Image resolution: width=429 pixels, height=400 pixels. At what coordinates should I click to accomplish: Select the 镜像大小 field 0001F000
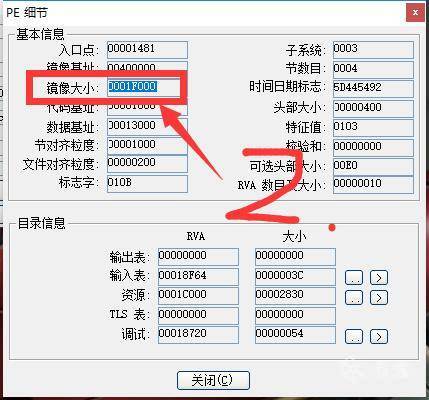pos(147,87)
